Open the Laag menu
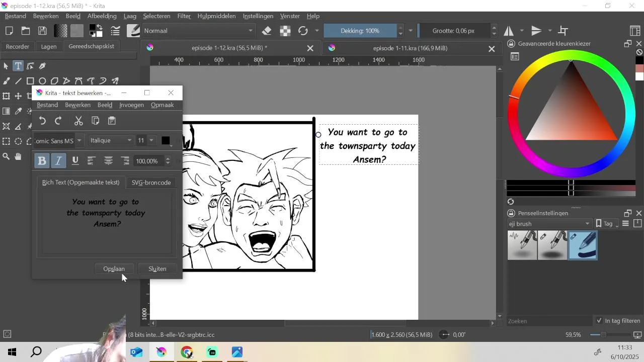Viewport: 644px width, 362px height. (130, 16)
